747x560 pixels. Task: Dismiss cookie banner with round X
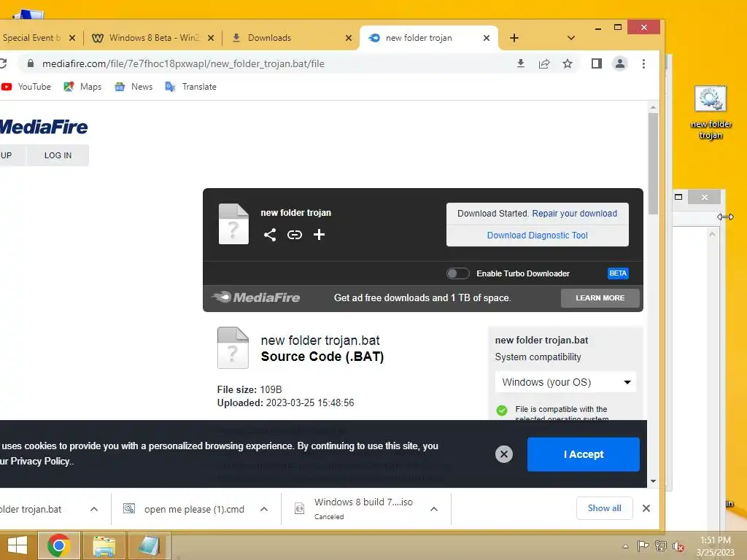(504, 454)
